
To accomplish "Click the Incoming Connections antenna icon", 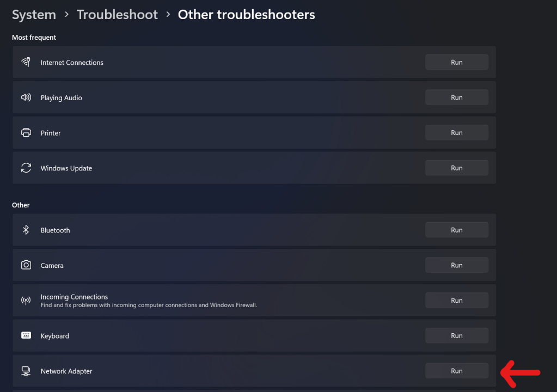I will click(26, 301).
